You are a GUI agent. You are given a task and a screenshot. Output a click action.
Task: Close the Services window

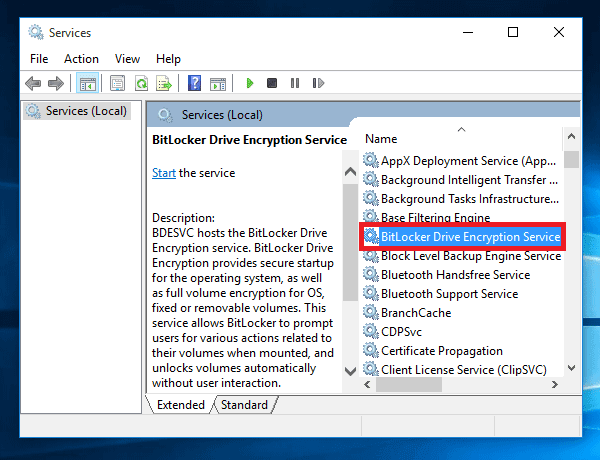coord(559,32)
